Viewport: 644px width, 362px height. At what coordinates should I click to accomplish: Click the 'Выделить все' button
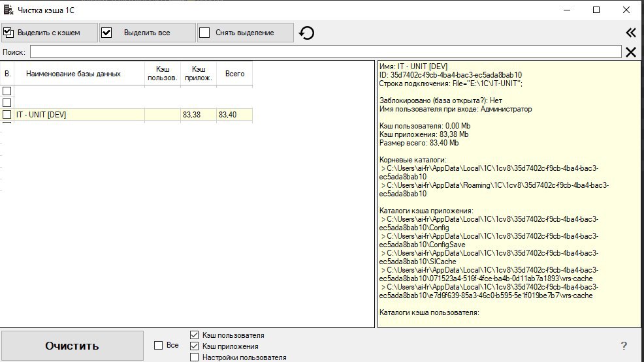(x=148, y=33)
